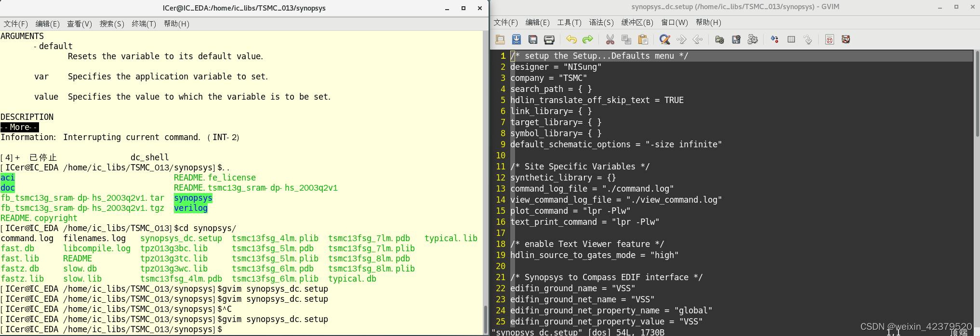Screen dimensions: 980x336
Task: Click 'tpz013g3bc.lib' in terminal listing
Action: [174, 248]
